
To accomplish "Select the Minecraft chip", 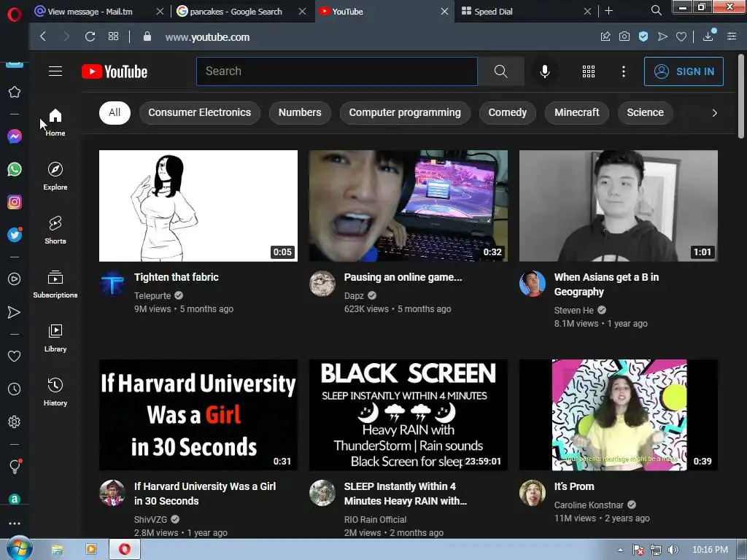I will click(576, 113).
